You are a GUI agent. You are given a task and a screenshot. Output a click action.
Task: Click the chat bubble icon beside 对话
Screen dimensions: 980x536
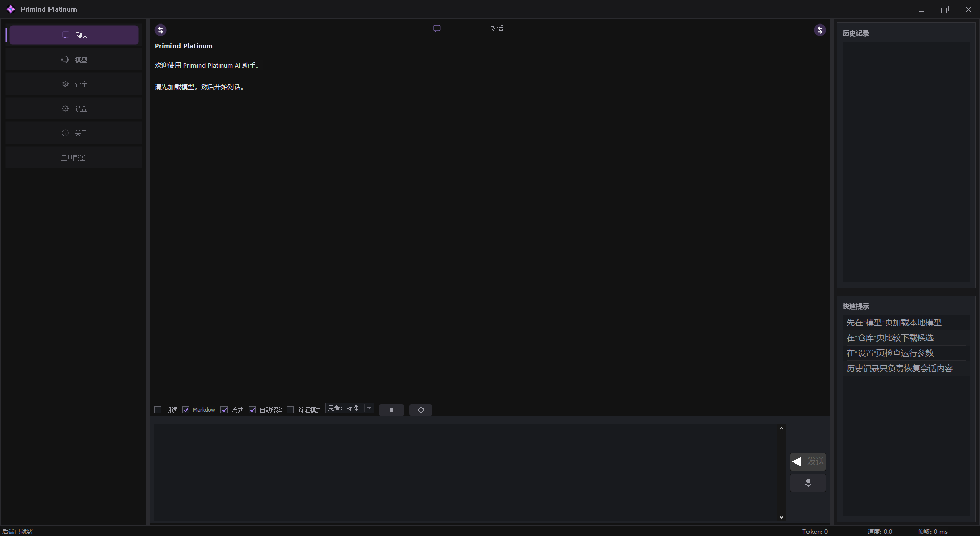(437, 28)
